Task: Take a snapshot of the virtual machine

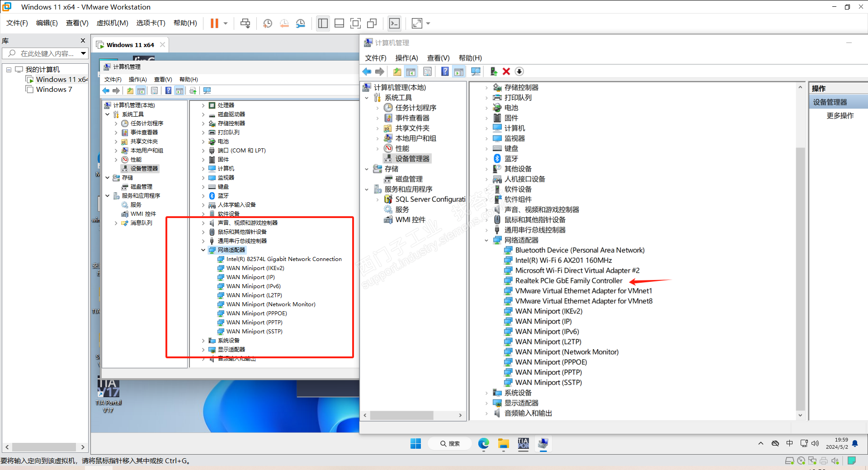Action: [x=268, y=24]
